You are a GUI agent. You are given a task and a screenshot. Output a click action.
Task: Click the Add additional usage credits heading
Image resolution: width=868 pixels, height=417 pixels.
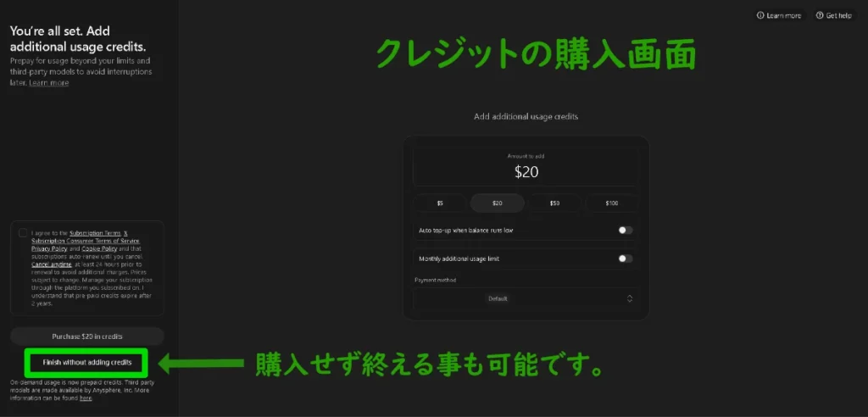526,117
